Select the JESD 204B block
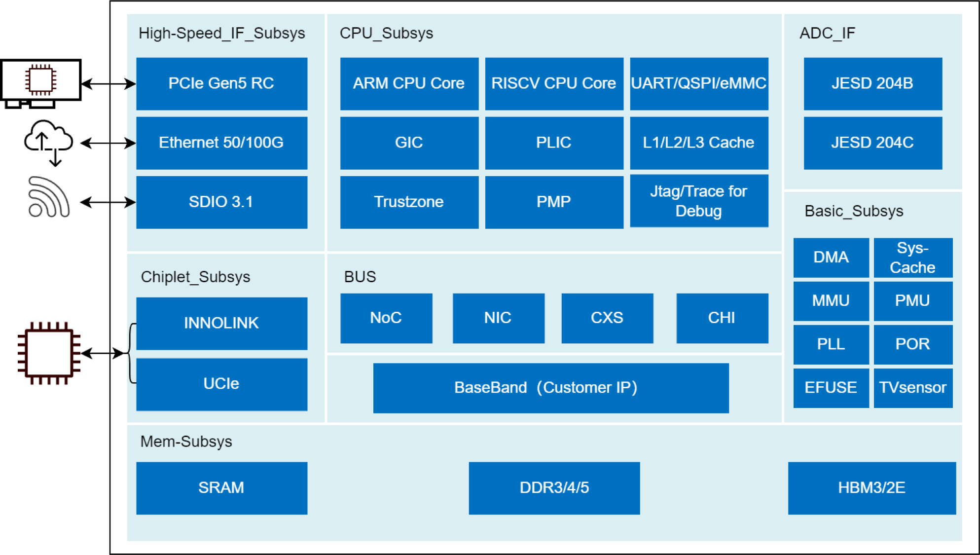Screen dimensions: 980x555 tap(872, 84)
